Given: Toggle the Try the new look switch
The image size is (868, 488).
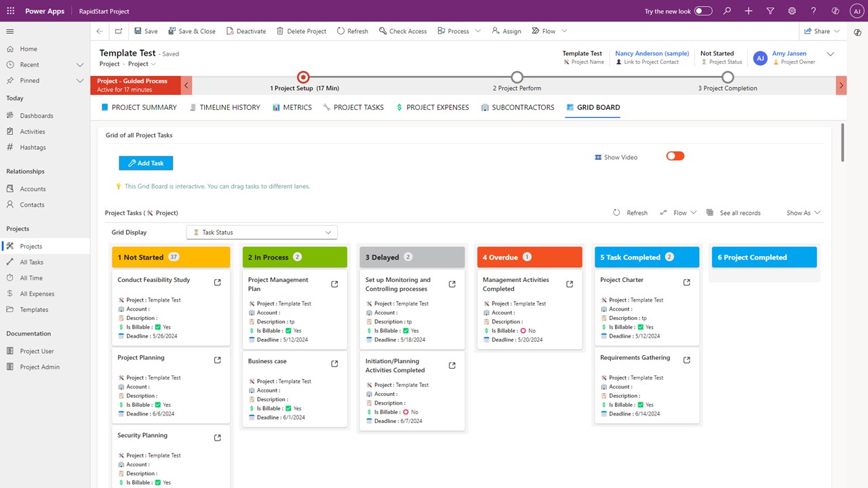Looking at the screenshot, I should point(703,11).
